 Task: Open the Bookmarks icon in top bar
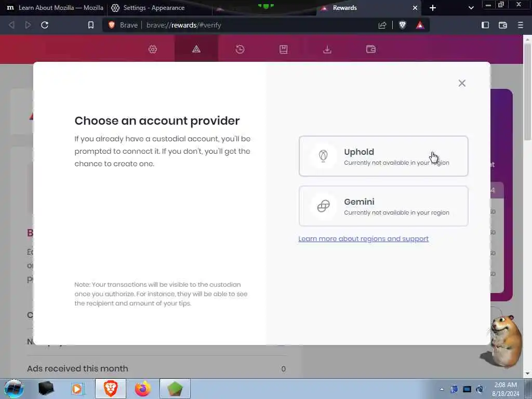pyautogui.click(x=284, y=49)
